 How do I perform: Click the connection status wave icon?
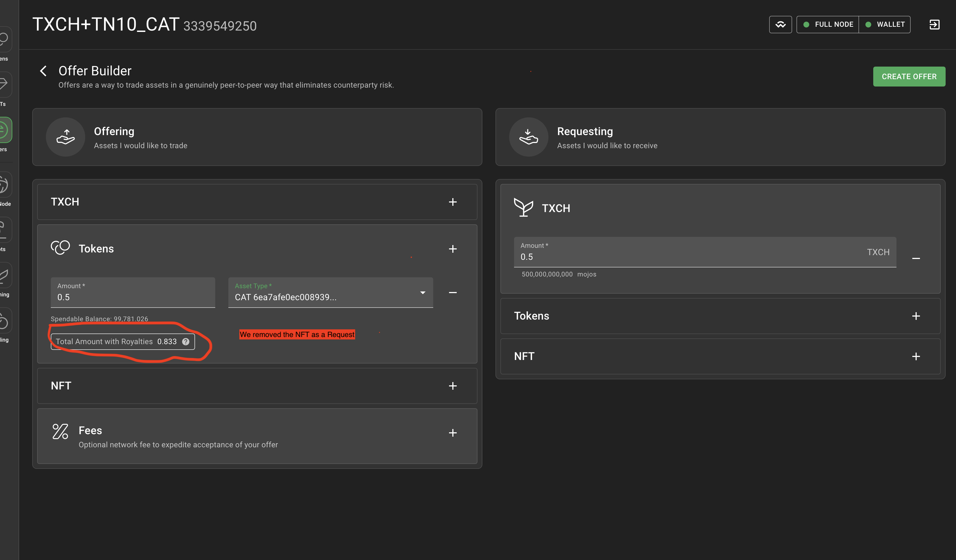(780, 25)
